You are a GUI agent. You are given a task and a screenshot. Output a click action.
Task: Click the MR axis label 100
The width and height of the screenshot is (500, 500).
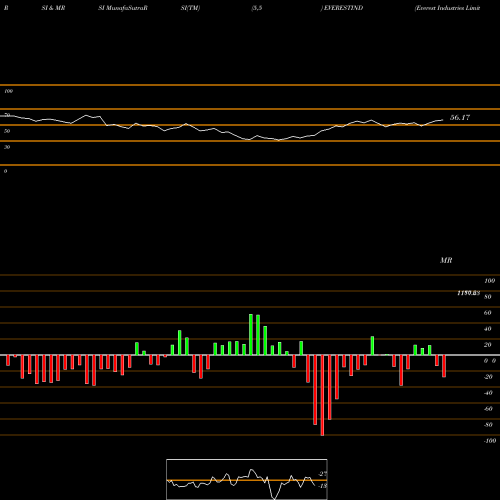tap(490, 281)
